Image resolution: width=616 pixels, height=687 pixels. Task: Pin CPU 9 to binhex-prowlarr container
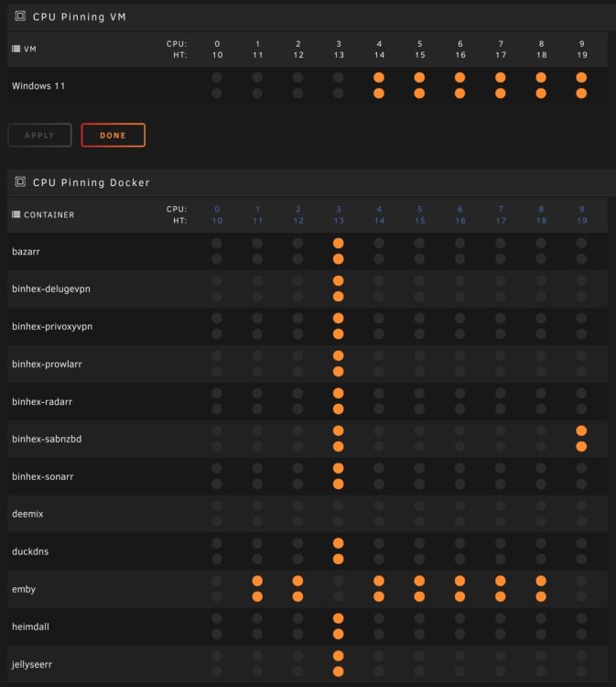click(x=581, y=355)
